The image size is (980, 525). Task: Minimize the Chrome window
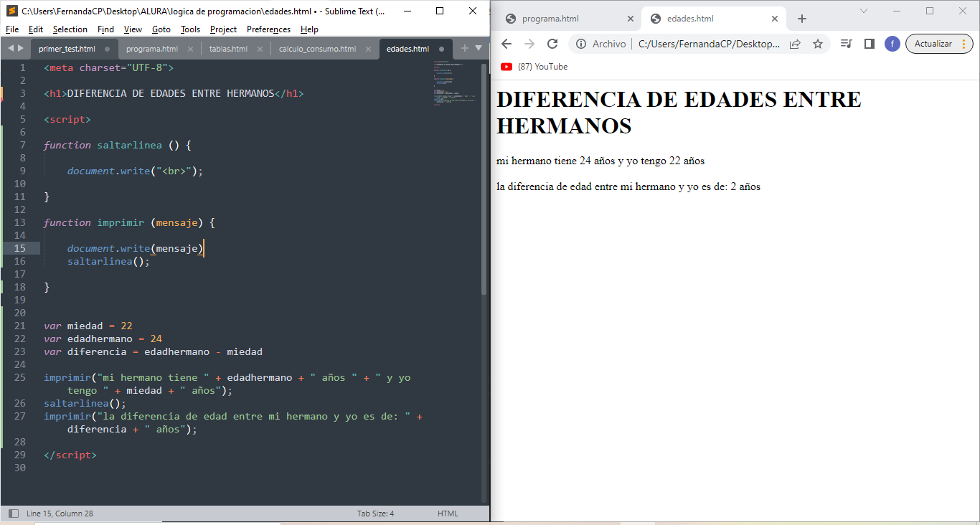(897, 11)
